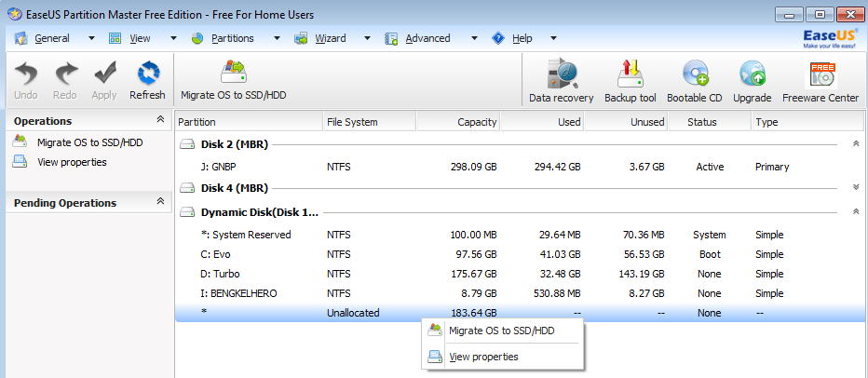Collapse the Pending Operations panel
Screen dimensions: 868x378
(x=160, y=202)
